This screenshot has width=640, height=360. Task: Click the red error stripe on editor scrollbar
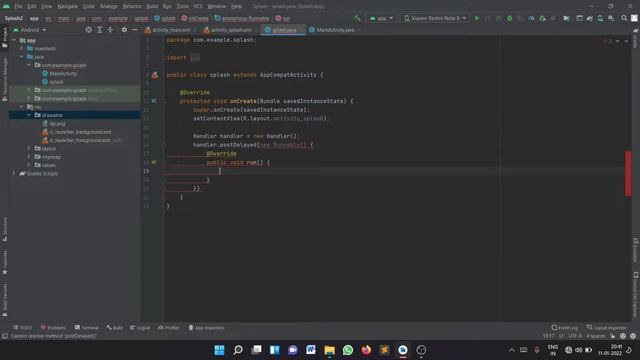tap(628, 173)
